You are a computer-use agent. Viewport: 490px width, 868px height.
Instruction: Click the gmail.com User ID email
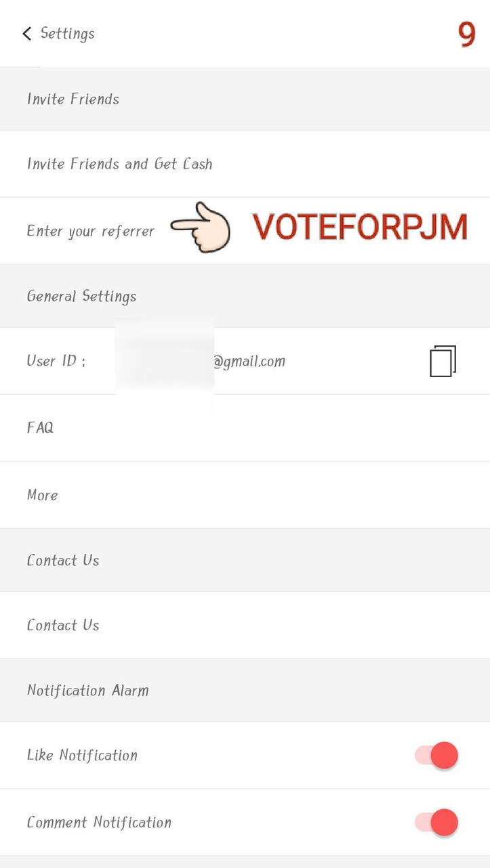pyautogui.click(x=249, y=362)
